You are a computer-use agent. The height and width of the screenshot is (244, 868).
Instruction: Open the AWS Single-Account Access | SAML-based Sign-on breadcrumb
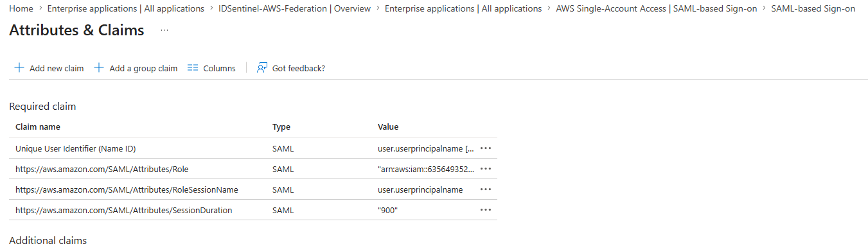pyautogui.click(x=657, y=9)
